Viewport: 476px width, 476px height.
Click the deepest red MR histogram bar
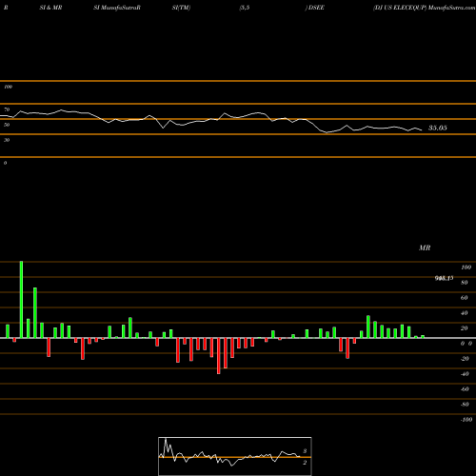219,356
